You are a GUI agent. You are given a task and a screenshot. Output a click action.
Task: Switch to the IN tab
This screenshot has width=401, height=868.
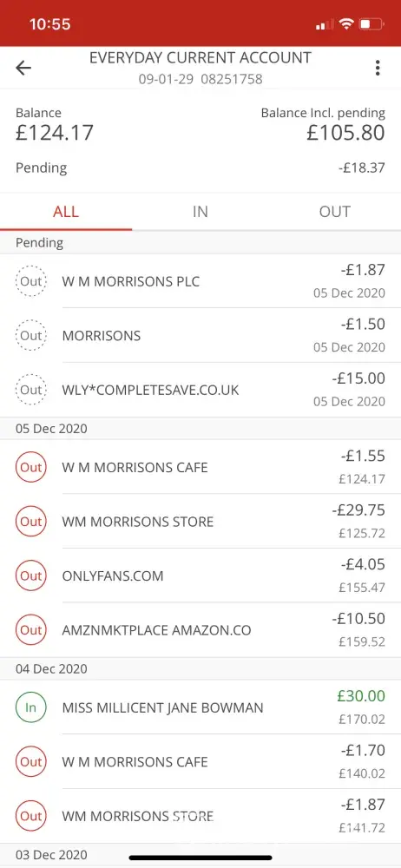click(x=200, y=212)
